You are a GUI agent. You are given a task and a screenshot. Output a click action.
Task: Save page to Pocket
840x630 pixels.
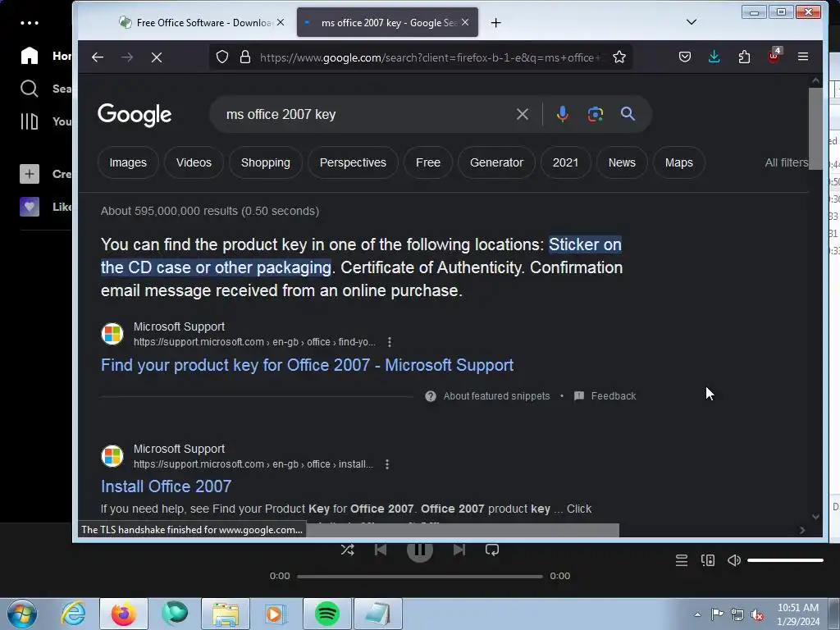coord(685,57)
